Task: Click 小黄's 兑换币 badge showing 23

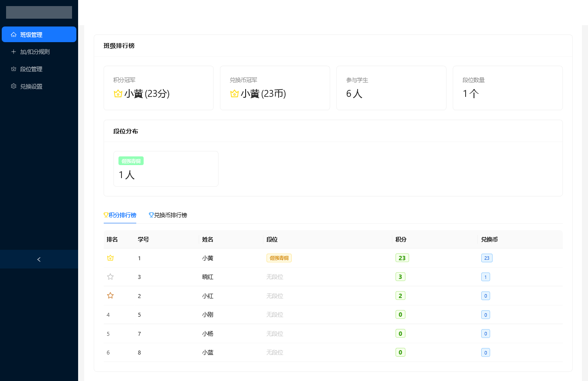Action: pos(487,258)
